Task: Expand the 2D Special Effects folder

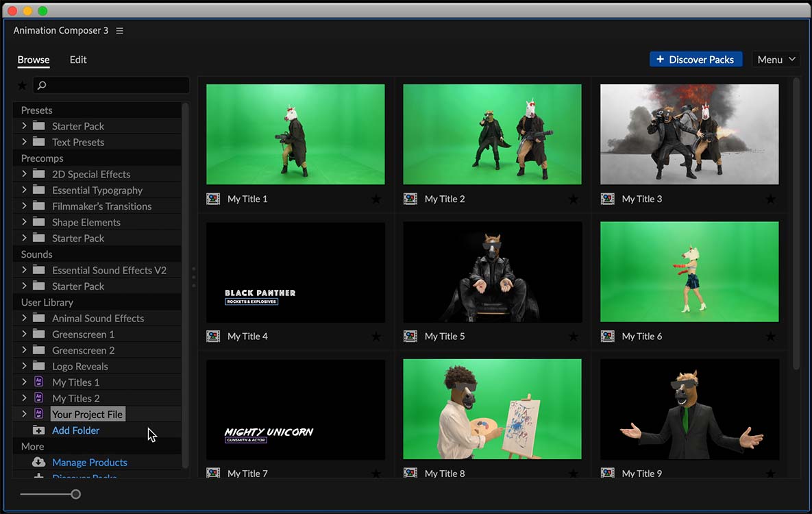Action: point(24,174)
